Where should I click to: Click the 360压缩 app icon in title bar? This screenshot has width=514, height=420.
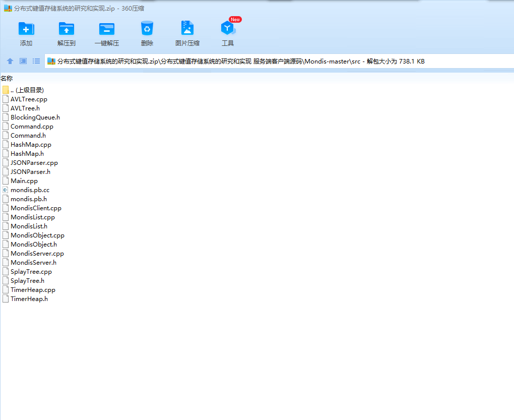(8, 8)
